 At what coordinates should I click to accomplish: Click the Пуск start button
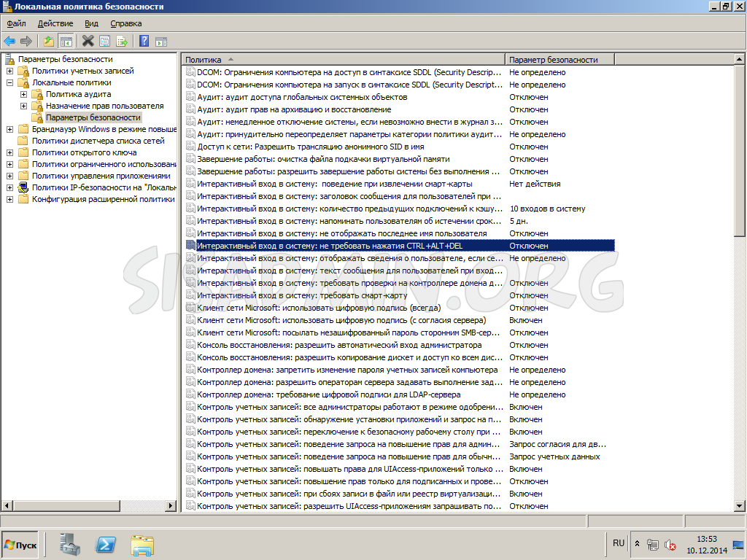tap(20, 545)
